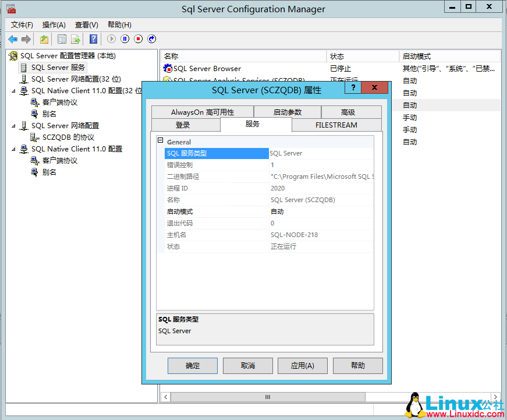The image size is (507, 420).
Task: Select the SQL Server Browser service entry
Action: tap(204, 68)
